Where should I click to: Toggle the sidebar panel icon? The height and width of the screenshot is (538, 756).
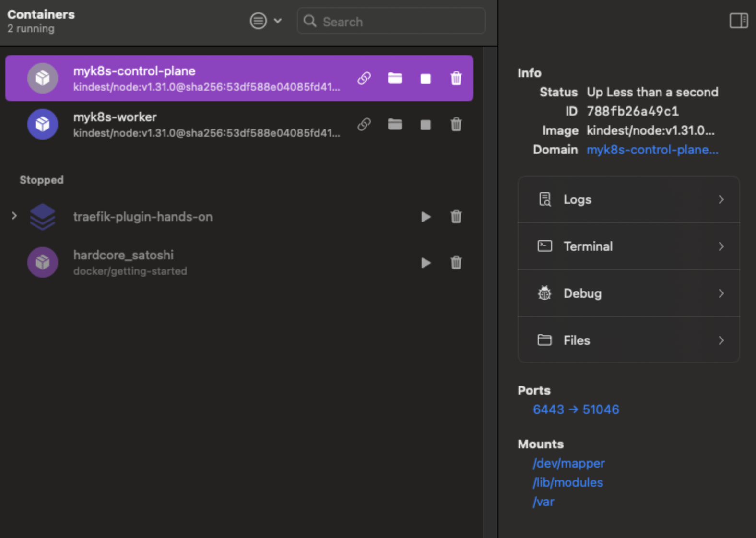pyautogui.click(x=739, y=21)
